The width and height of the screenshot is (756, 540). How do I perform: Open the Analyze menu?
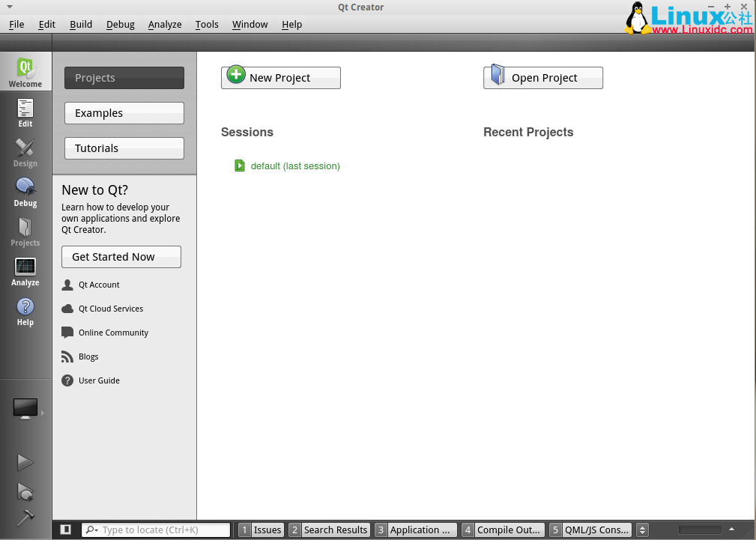click(x=165, y=25)
